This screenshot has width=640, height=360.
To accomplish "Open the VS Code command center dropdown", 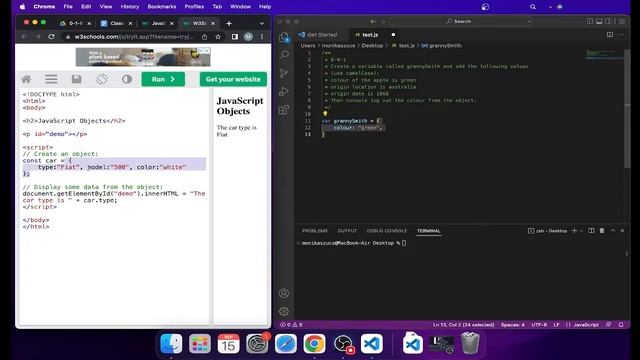I will 529,21.
